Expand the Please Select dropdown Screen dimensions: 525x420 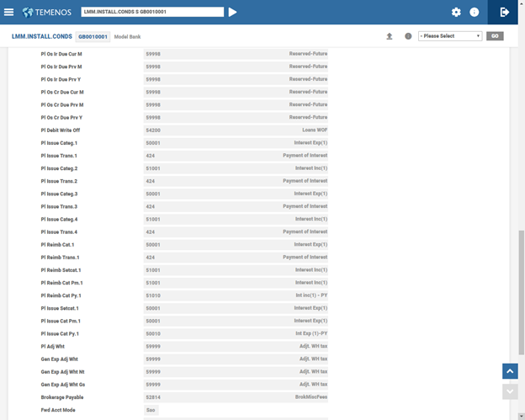tap(450, 36)
